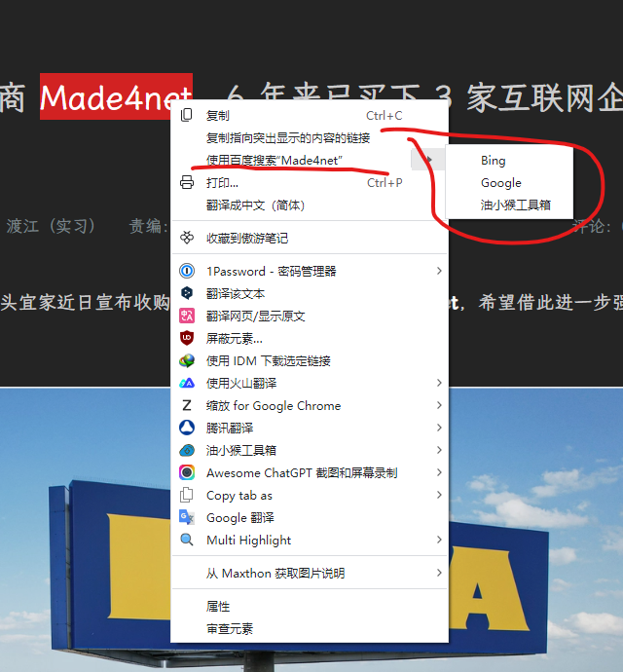Click the Maxthon notes icon beside 收藏到傲游笔记

point(186,238)
